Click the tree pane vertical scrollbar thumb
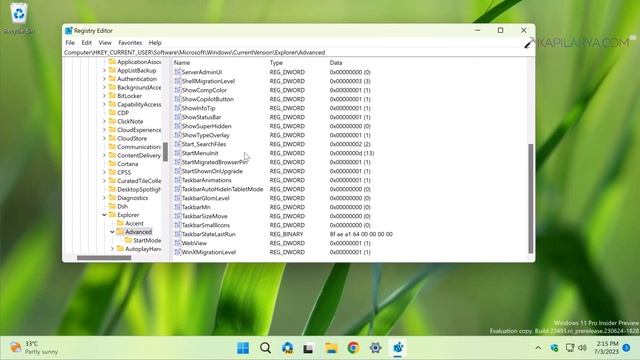Screen dimensions: 640x360 [165, 151]
